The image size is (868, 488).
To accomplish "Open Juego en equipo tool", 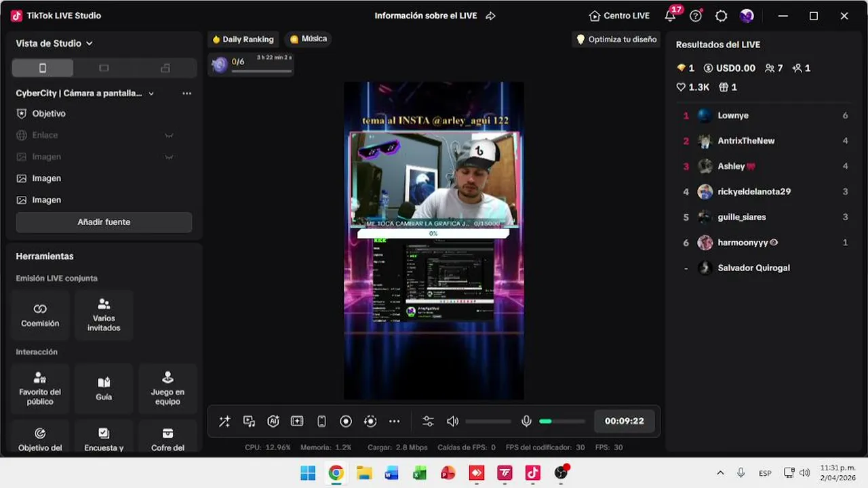I will (x=167, y=388).
